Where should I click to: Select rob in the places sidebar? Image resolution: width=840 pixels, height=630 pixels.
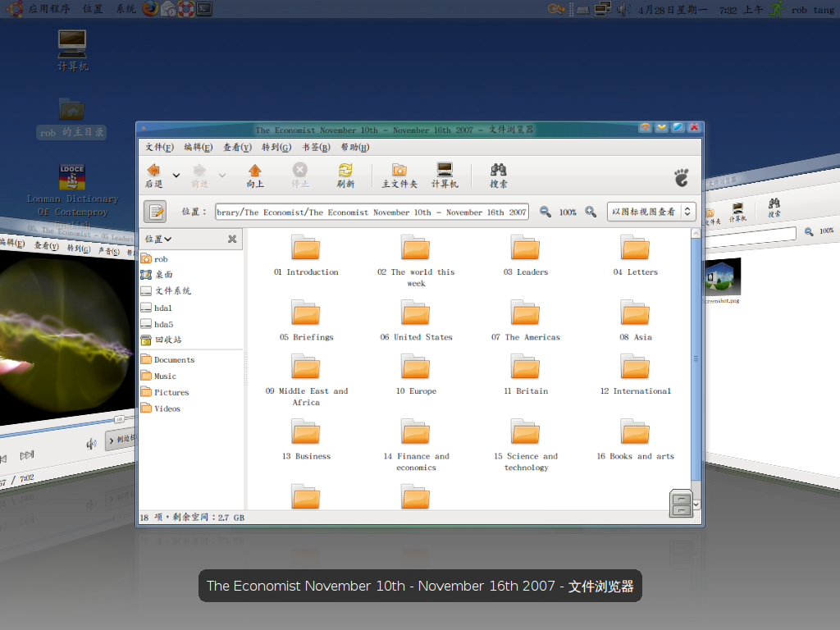(154, 259)
